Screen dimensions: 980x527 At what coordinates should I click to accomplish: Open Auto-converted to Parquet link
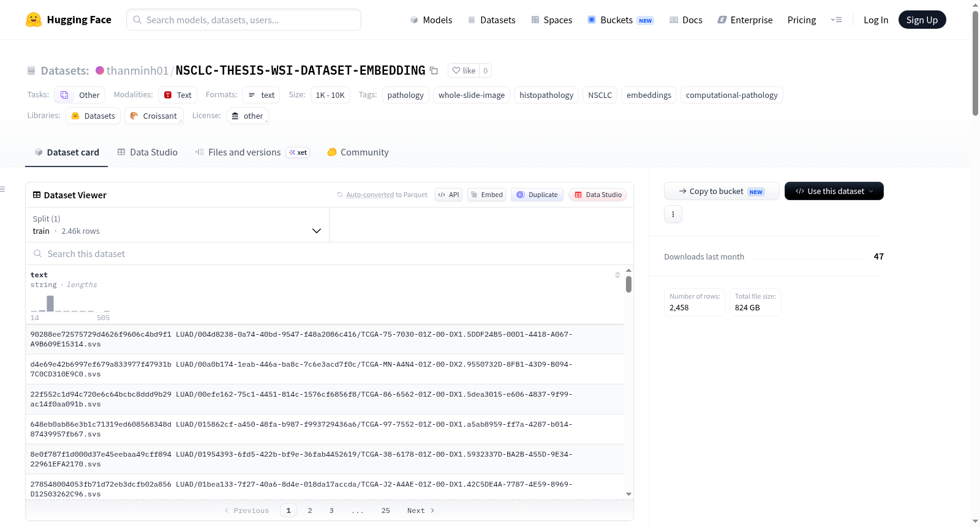tap(370, 195)
